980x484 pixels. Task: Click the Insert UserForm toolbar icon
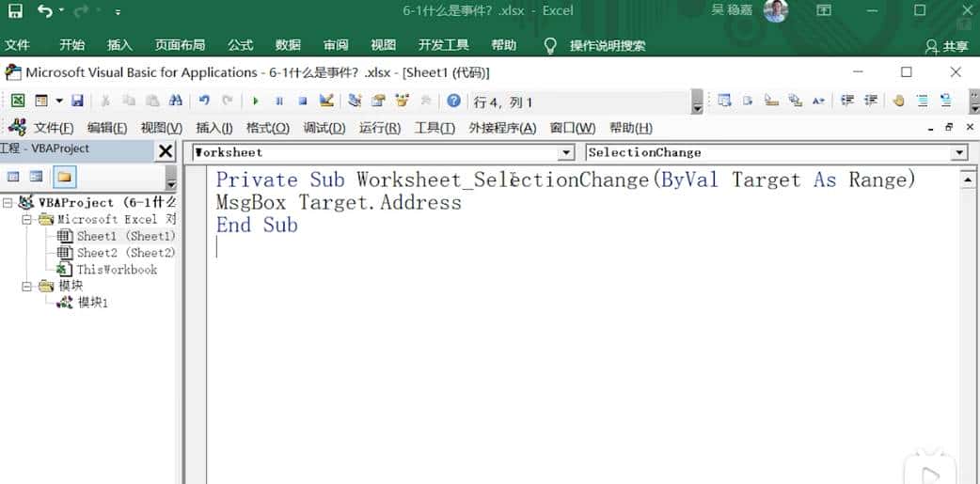(41, 101)
